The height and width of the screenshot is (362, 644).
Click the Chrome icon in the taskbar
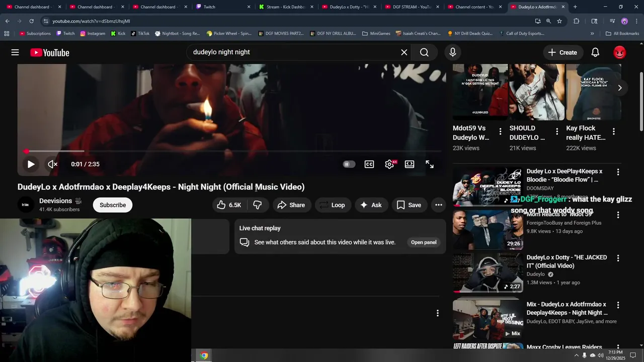pyautogui.click(x=204, y=355)
